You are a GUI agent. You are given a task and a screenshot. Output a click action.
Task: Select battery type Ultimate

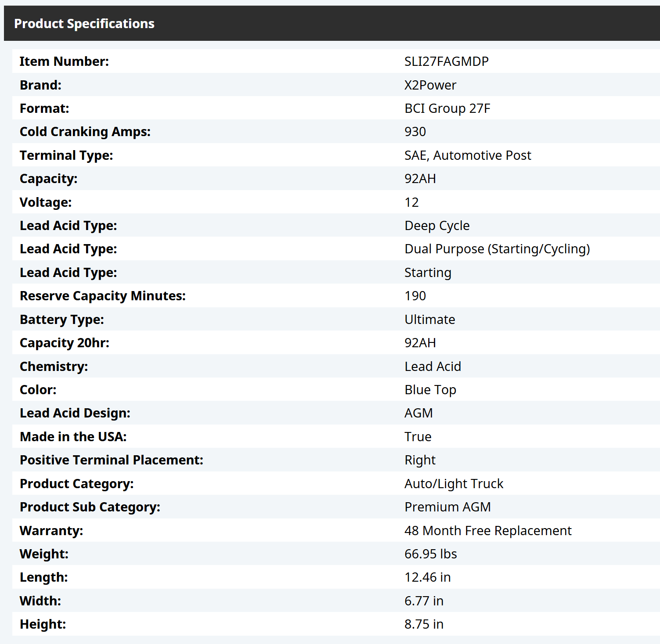click(x=429, y=320)
